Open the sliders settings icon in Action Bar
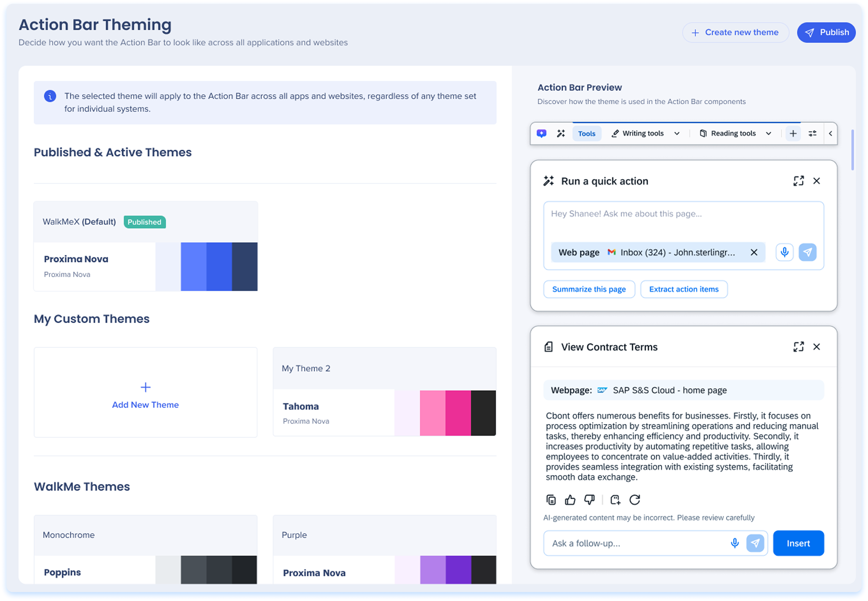Image resolution: width=868 pixels, height=601 pixels. click(x=812, y=133)
